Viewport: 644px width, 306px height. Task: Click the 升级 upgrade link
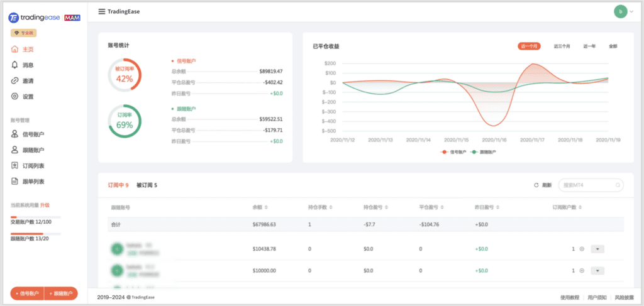pyautogui.click(x=45, y=205)
